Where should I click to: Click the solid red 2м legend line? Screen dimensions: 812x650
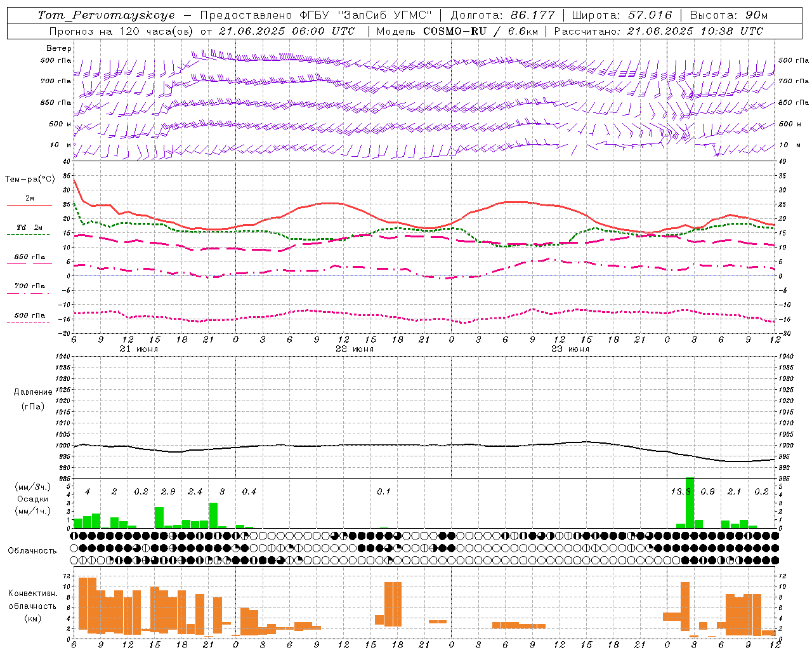(x=29, y=205)
